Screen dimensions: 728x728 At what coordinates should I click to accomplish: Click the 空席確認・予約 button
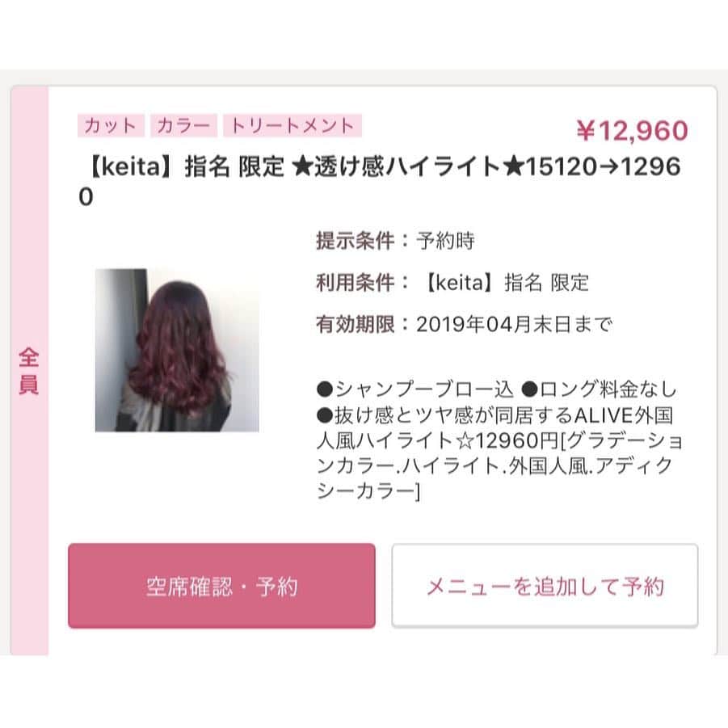point(221,586)
